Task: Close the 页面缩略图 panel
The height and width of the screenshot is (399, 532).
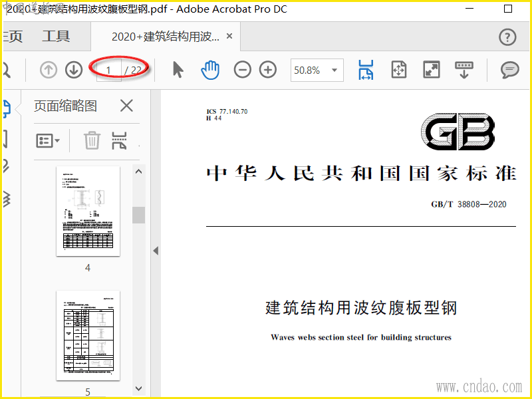Action: coord(126,106)
